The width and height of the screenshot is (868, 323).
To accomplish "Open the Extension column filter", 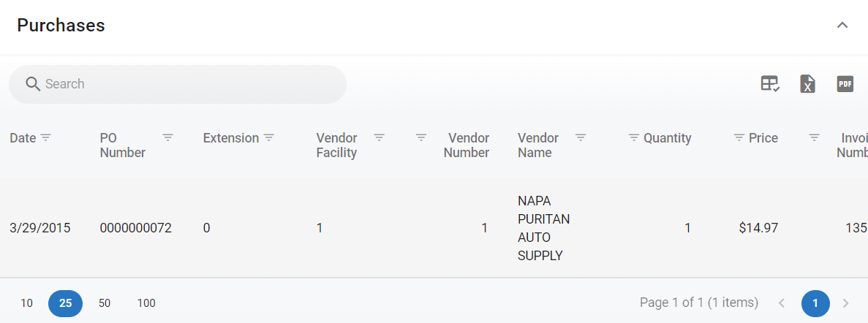I will click(x=269, y=138).
